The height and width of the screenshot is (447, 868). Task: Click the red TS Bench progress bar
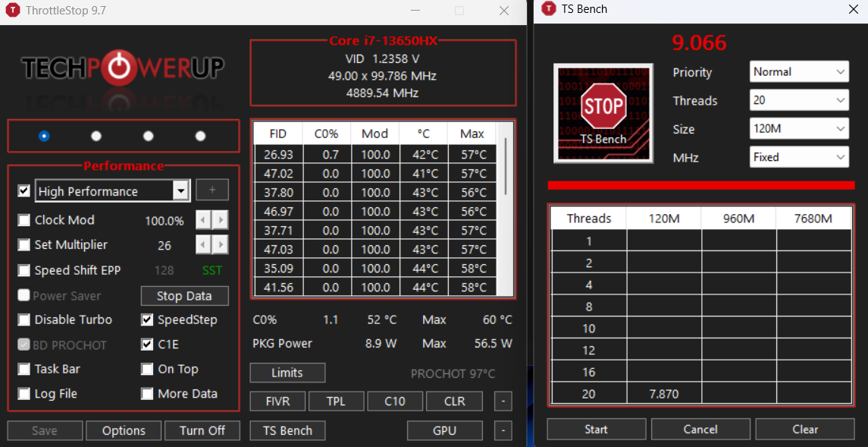coord(700,186)
